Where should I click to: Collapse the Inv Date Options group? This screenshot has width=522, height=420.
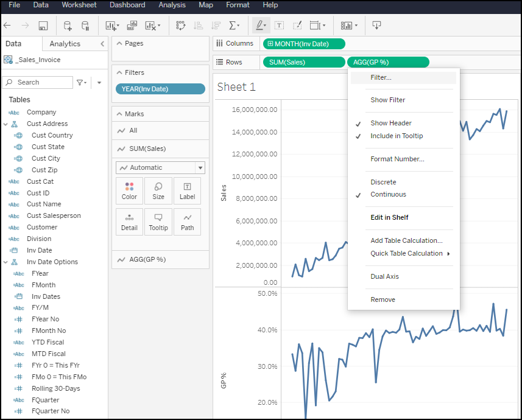(x=5, y=262)
